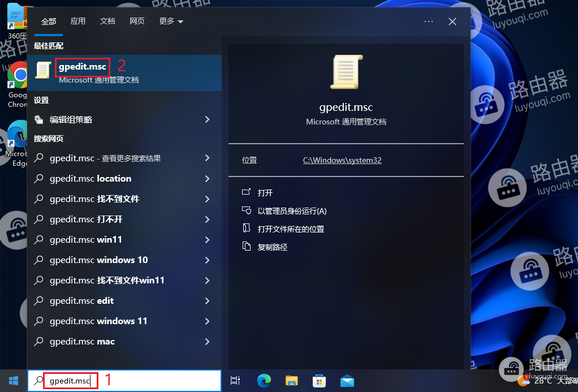The image size is (578, 392).
Task: Click the Run as administrator shield icon
Action: 246,210
